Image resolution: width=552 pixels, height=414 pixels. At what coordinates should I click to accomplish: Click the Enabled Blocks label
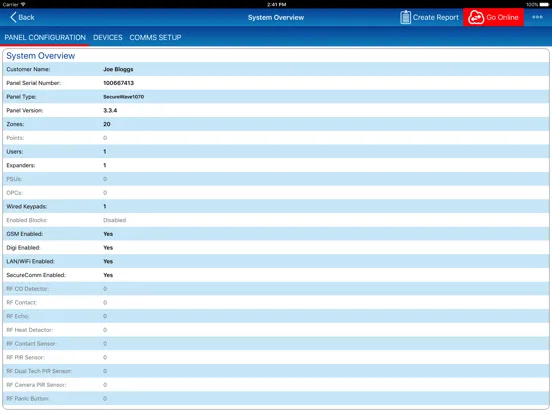[27, 220]
